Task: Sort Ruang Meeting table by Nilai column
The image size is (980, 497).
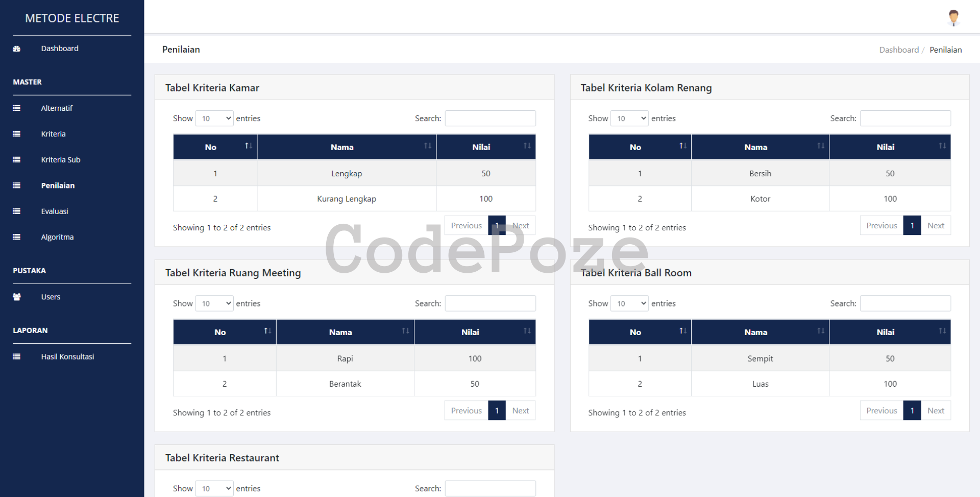Action: click(x=474, y=332)
